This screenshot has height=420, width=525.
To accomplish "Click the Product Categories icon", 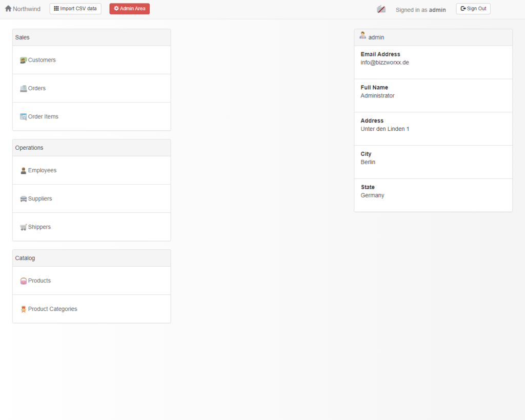I will point(23,309).
